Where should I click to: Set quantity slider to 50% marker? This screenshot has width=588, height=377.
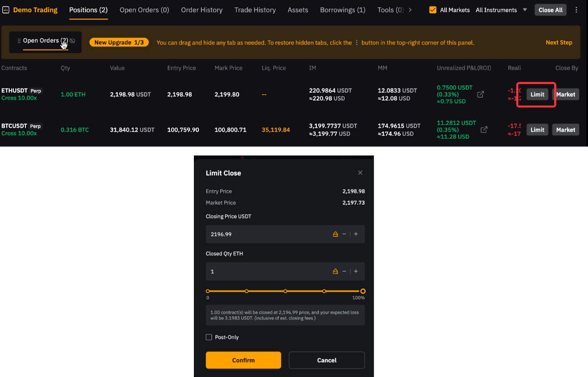(x=285, y=291)
